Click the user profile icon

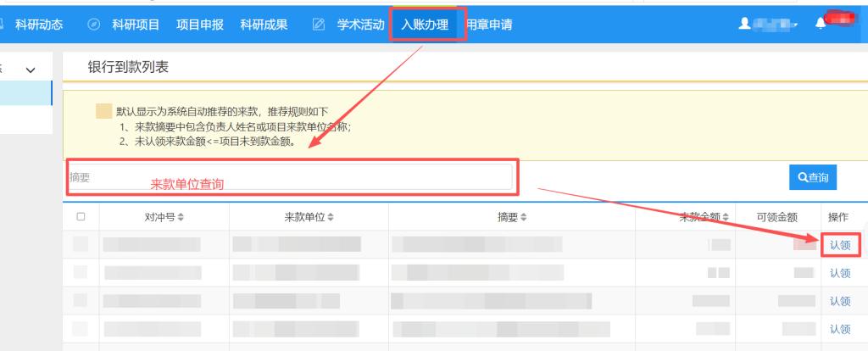coord(745,25)
